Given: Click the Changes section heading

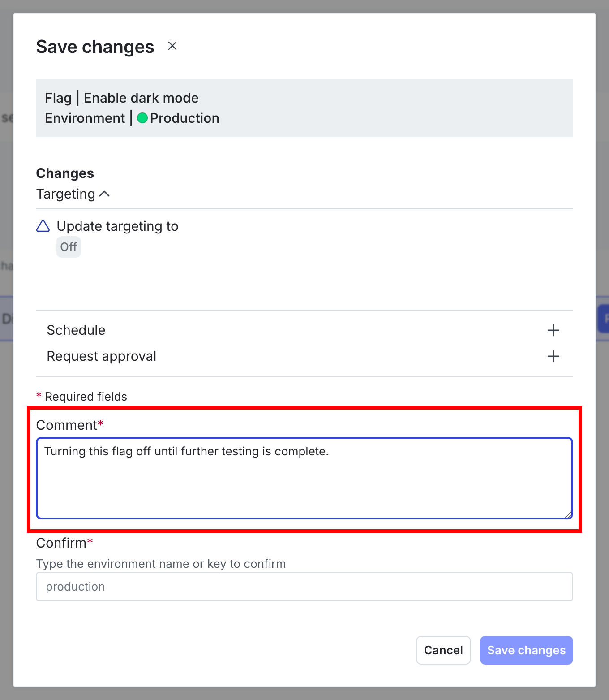Looking at the screenshot, I should (64, 173).
